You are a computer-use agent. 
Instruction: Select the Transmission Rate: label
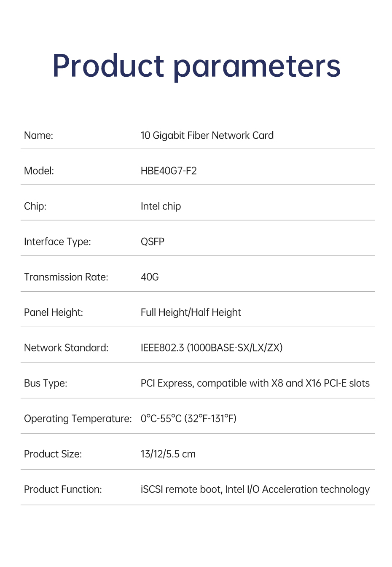[x=66, y=277]
